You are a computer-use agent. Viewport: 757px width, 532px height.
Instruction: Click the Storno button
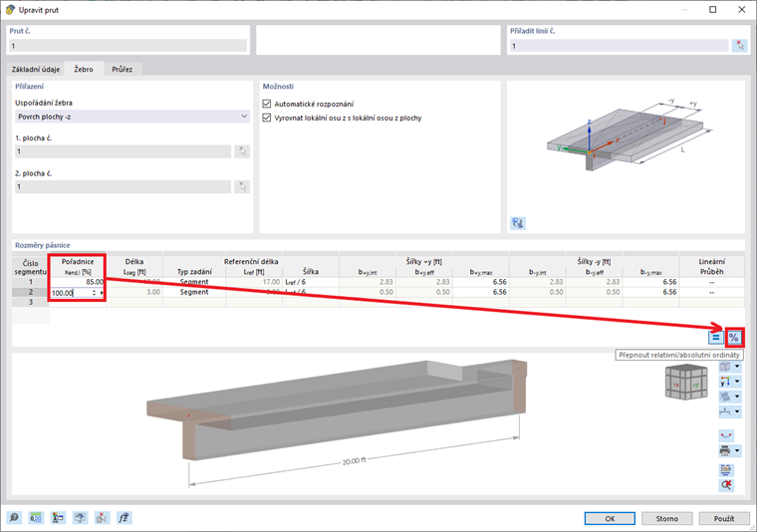click(666, 518)
